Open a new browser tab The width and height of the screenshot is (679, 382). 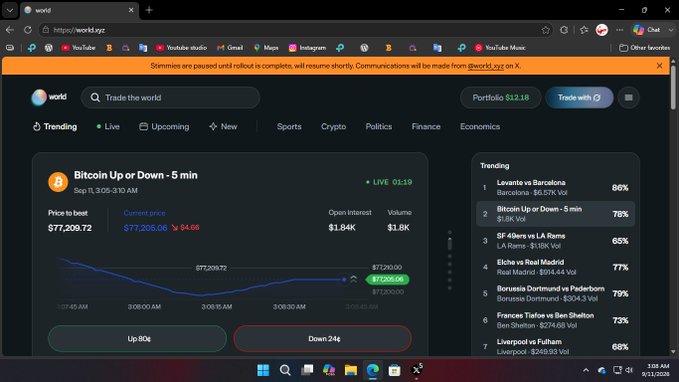point(149,10)
